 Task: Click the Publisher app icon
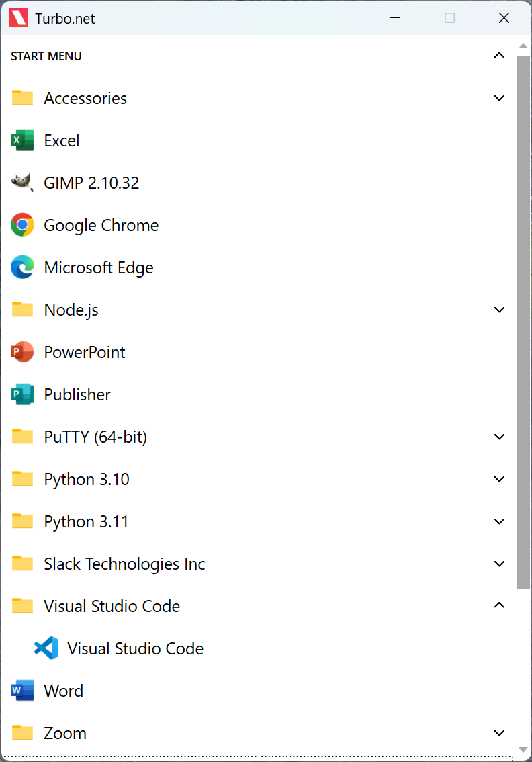click(22, 394)
